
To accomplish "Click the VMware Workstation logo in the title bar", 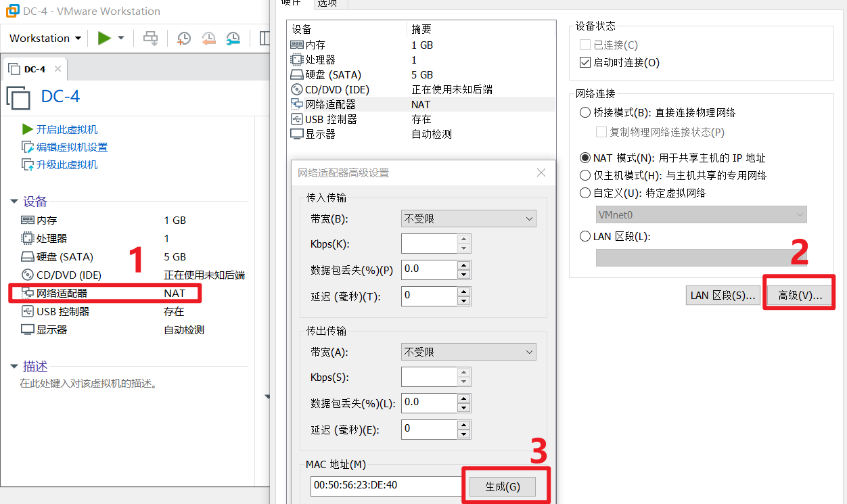I will coord(12,11).
